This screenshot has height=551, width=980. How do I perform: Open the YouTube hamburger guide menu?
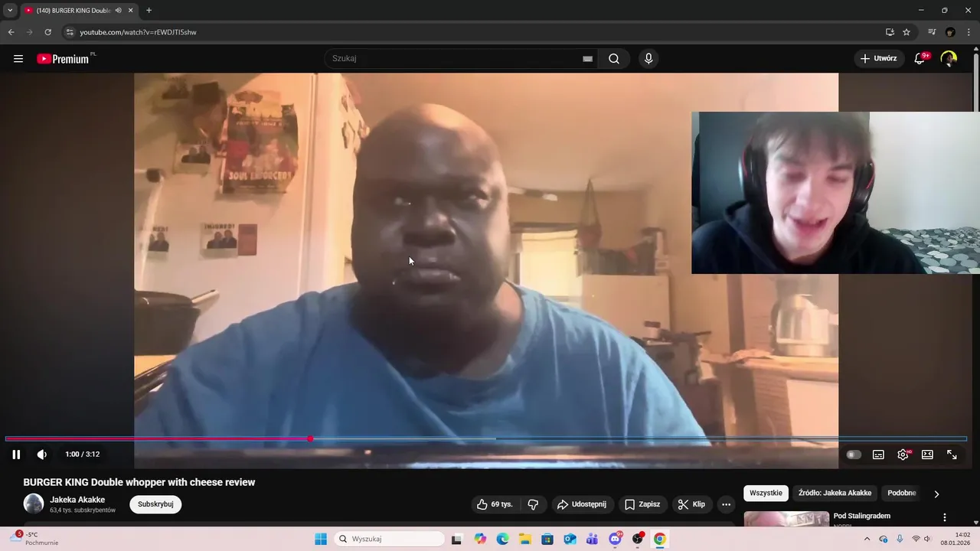pyautogui.click(x=18, y=58)
